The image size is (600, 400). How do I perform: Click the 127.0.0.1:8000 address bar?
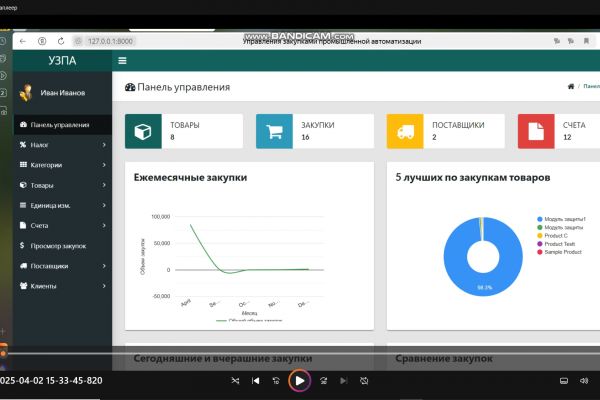tap(110, 41)
